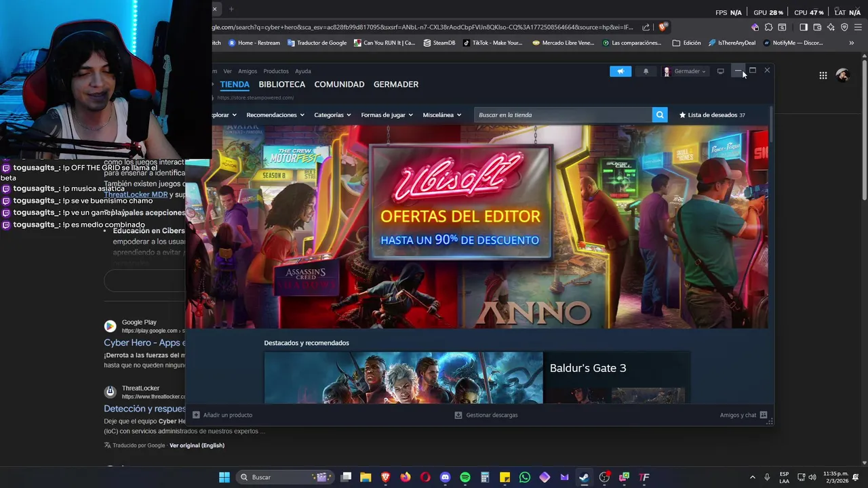
Task: Open the COMUNIDAD tab in Steam
Action: [339, 84]
